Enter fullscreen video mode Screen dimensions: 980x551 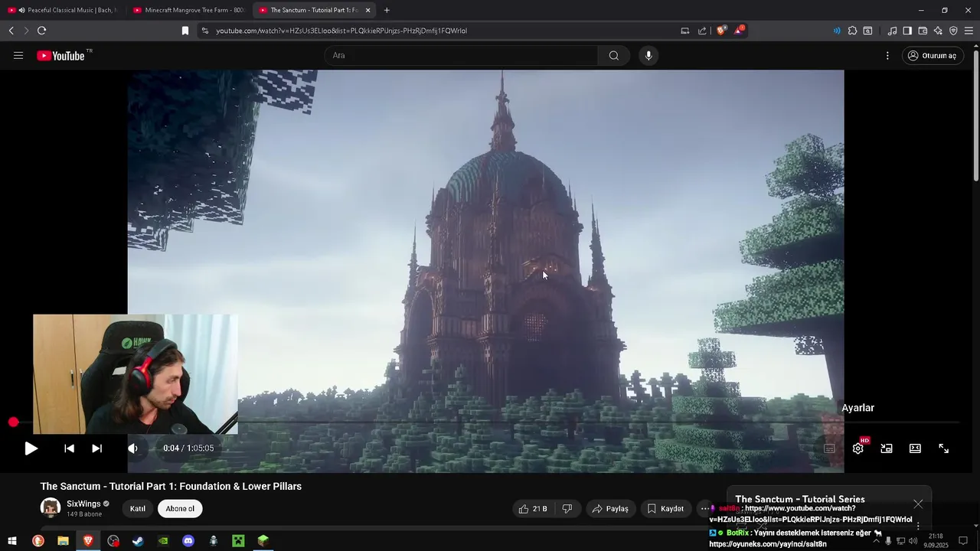(x=943, y=448)
